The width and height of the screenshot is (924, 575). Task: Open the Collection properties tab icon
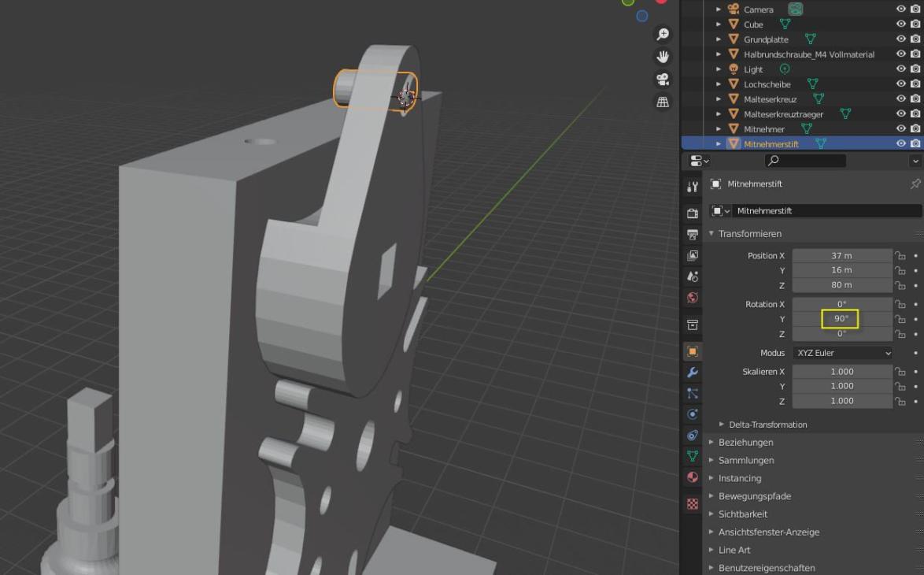[693, 325]
